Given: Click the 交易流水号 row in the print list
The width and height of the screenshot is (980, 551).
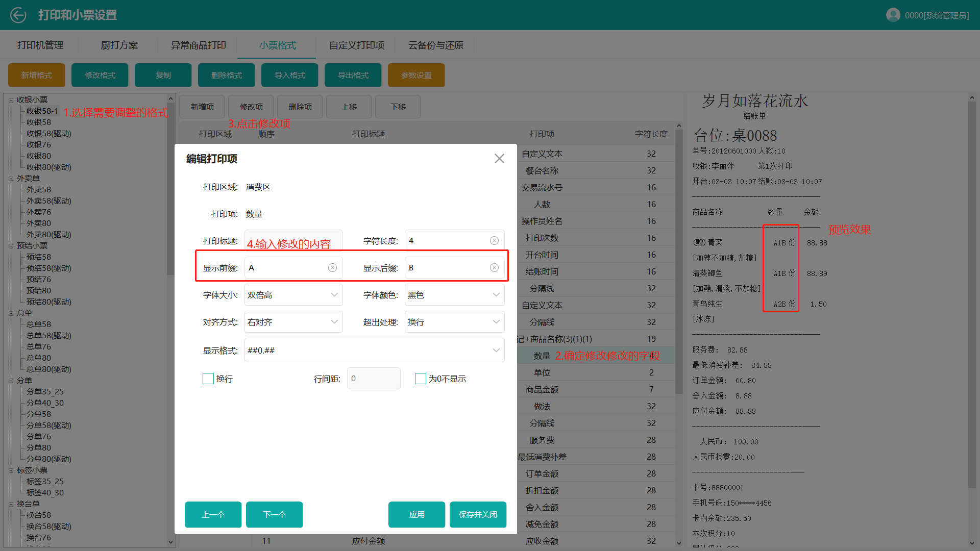Looking at the screenshot, I should click(596, 187).
